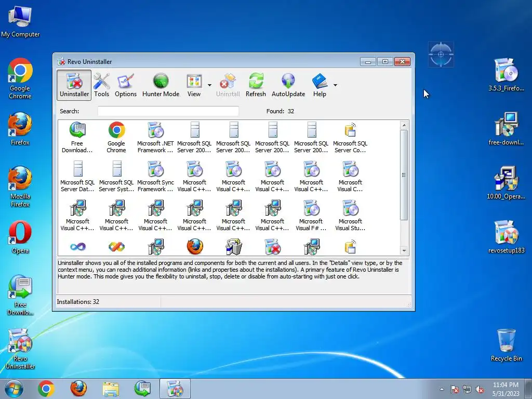Select the Google Chrome desktop shortcut
The width and height of the screenshot is (532, 399).
click(20, 79)
